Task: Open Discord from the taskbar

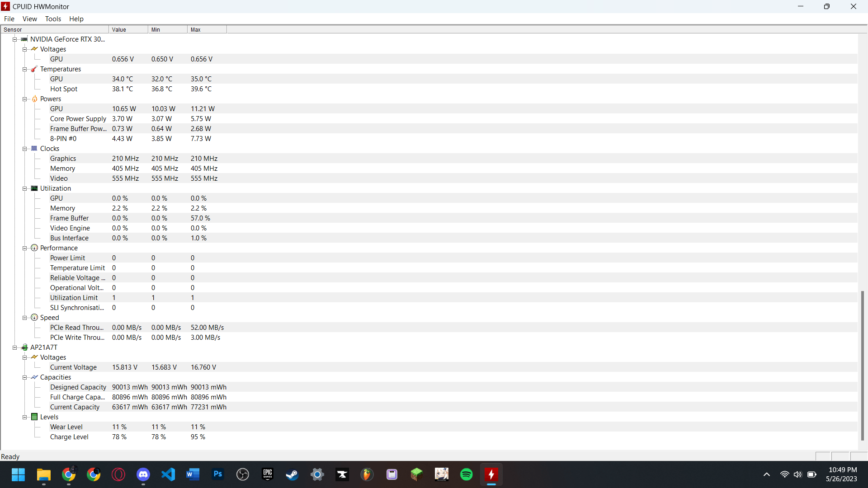Action: (143, 474)
